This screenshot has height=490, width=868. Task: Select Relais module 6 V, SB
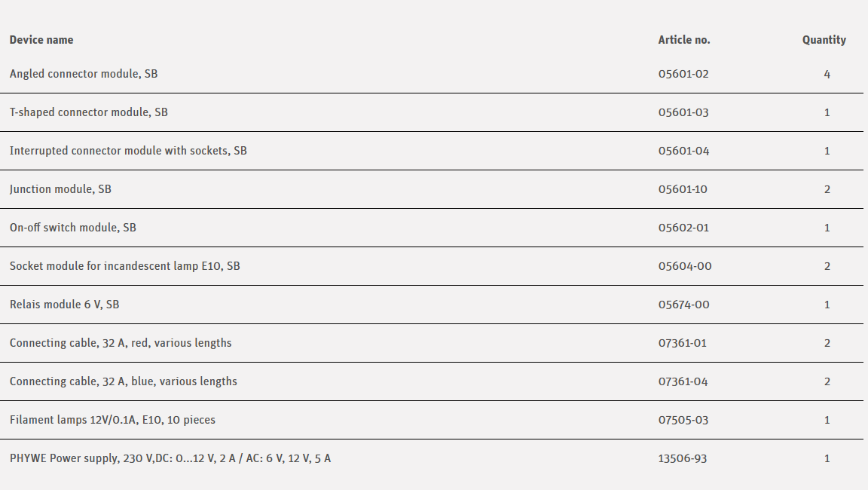[65, 305]
